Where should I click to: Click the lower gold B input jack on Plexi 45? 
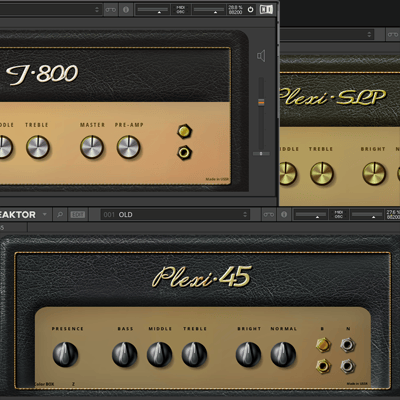pyautogui.click(x=323, y=366)
